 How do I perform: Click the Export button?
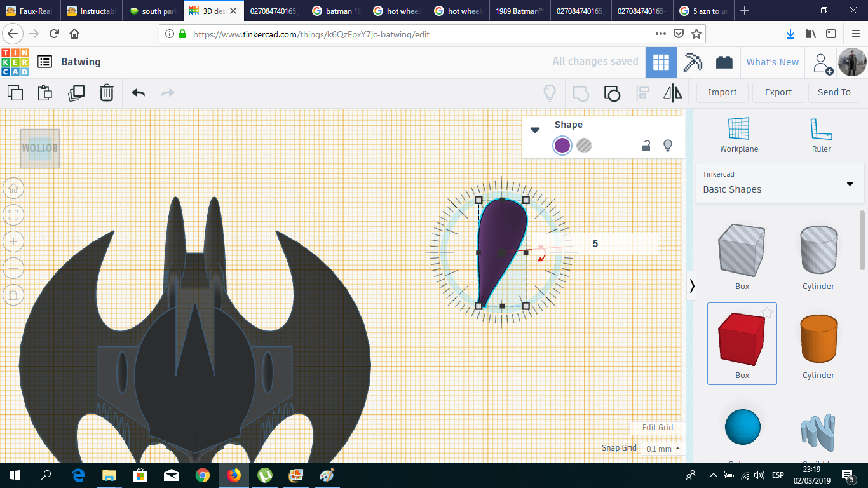778,92
